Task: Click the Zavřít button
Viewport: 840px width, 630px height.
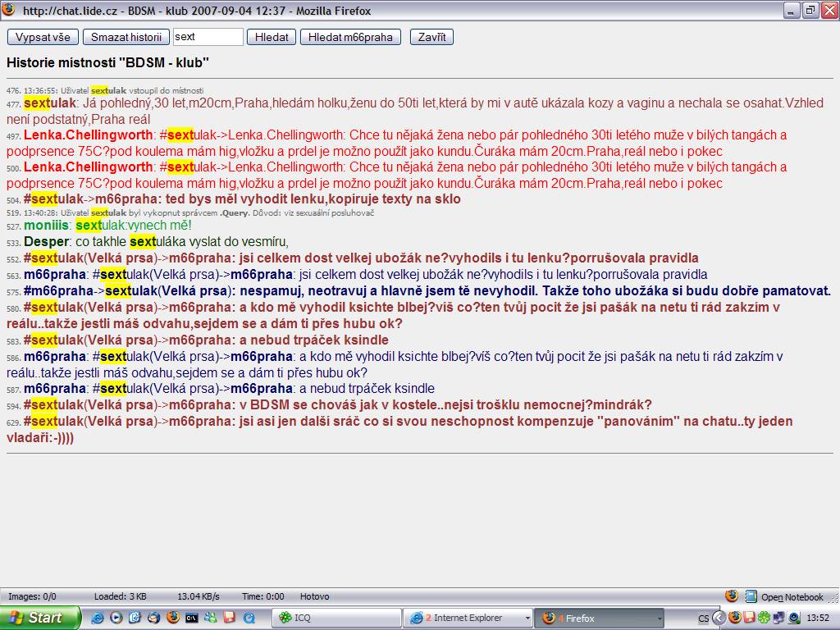Action: (431, 37)
